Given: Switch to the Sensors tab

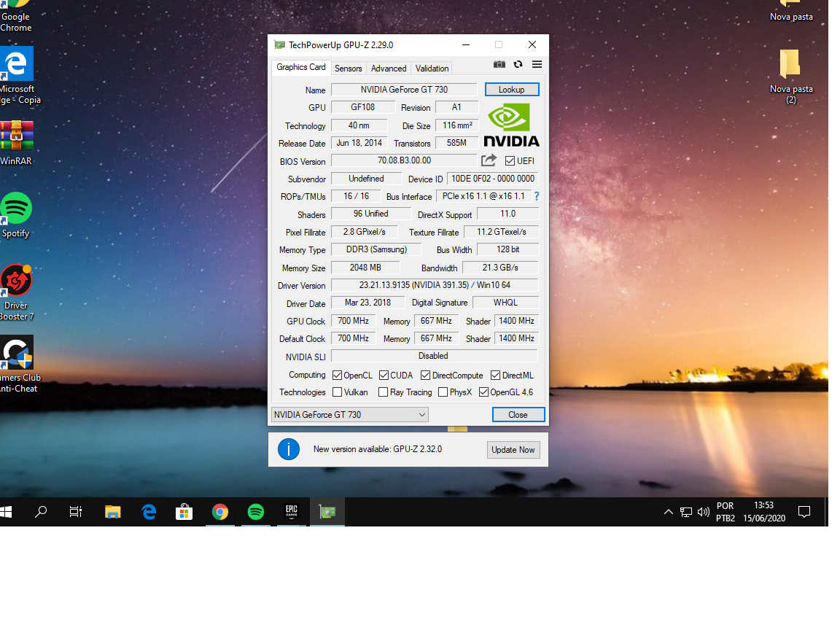Looking at the screenshot, I should [x=349, y=69].
